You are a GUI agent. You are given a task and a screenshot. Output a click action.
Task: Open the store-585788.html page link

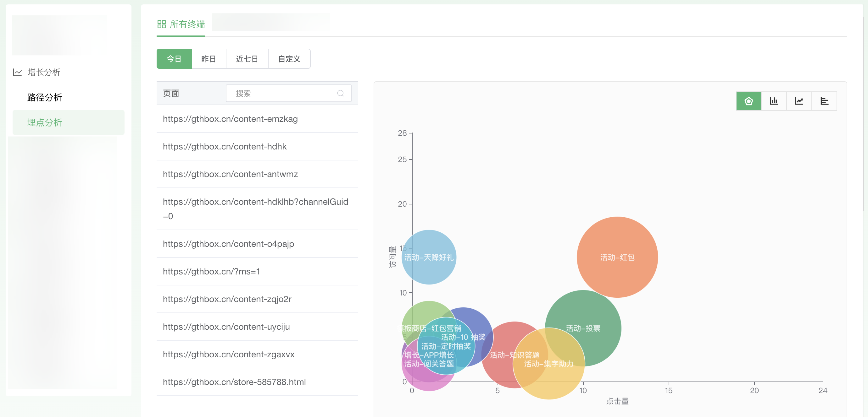234,382
